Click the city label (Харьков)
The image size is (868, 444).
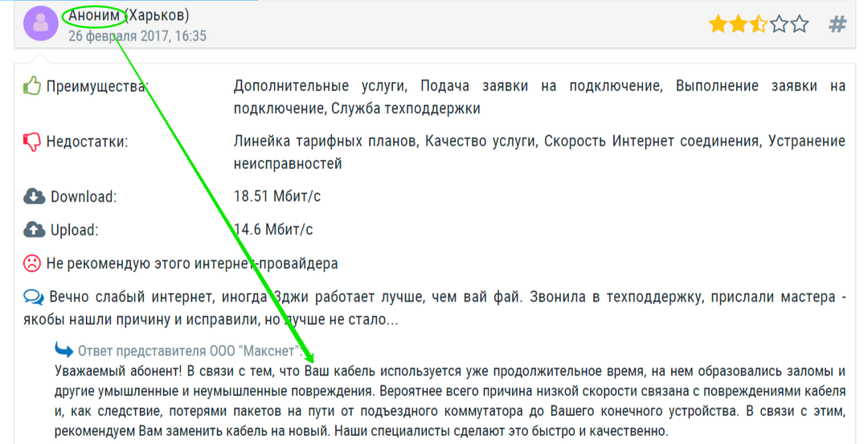coord(158,15)
